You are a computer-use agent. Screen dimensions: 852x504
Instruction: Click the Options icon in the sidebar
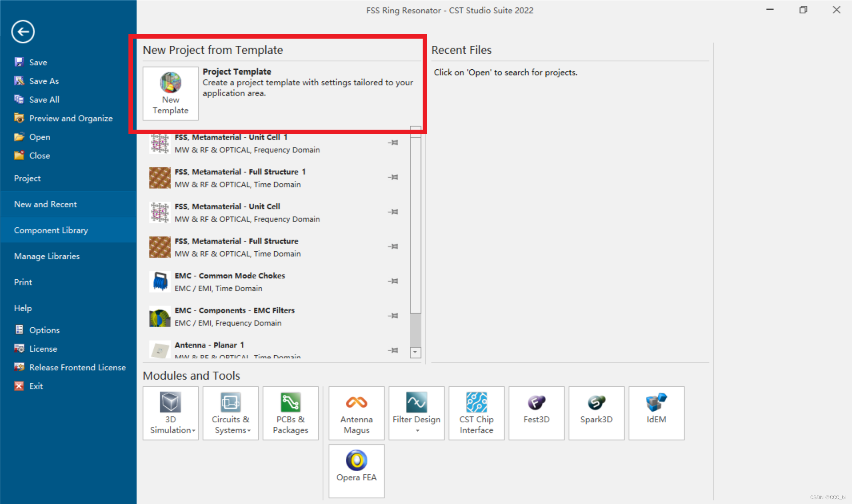pyautogui.click(x=19, y=330)
